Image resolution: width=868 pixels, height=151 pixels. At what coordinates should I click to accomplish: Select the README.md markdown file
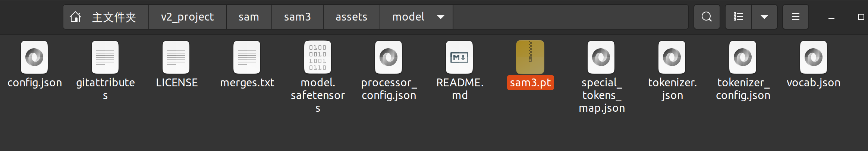tap(459, 57)
